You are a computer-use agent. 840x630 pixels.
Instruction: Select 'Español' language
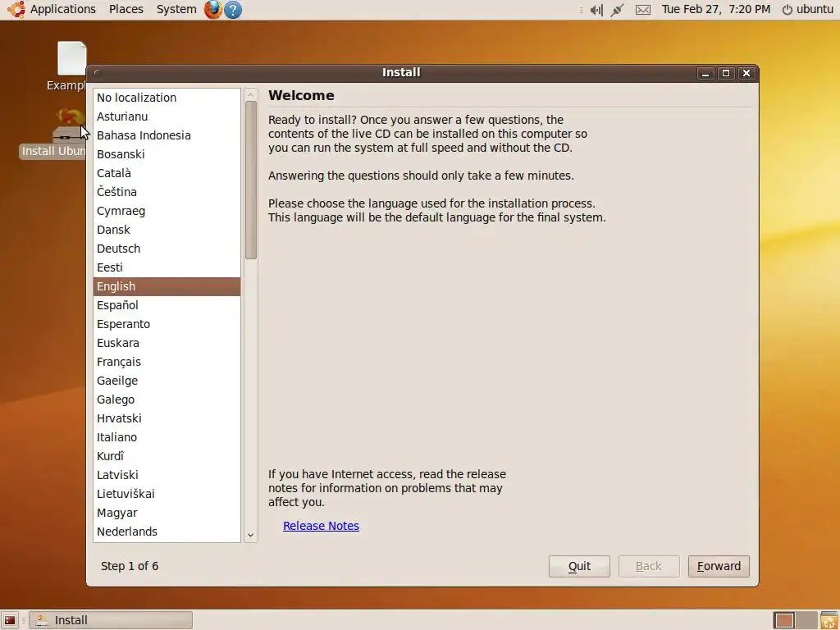point(167,305)
